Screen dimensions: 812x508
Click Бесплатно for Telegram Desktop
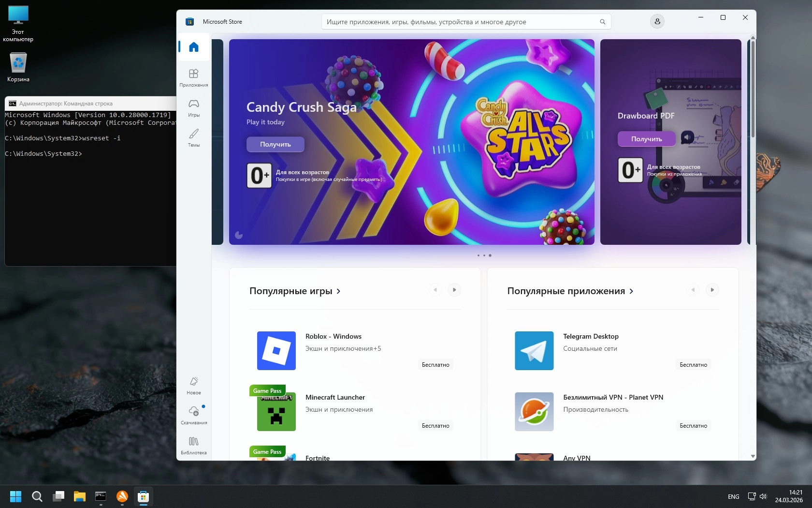[x=693, y=365]
